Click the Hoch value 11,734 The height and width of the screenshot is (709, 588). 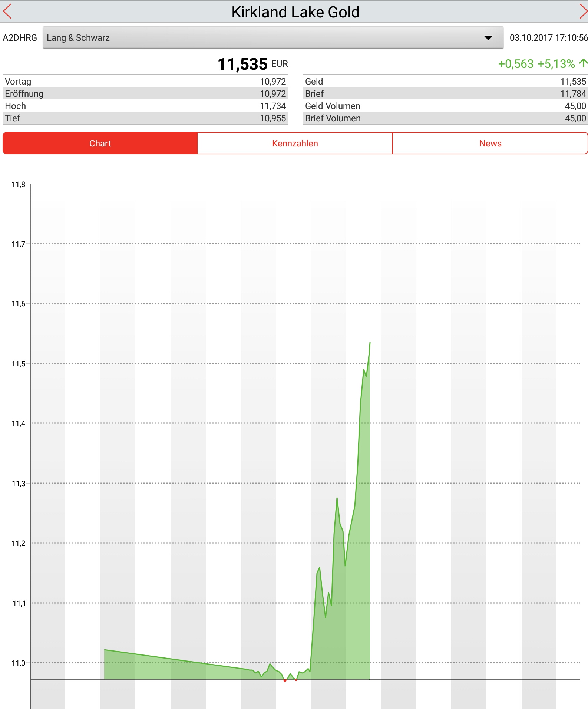tap(273, 106)
